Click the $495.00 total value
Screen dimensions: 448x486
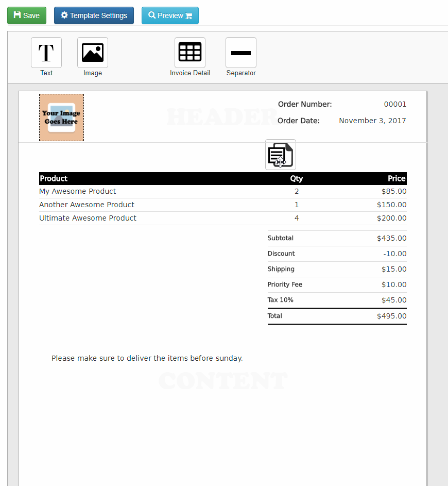pyautogui.click(x=392, y=316)
